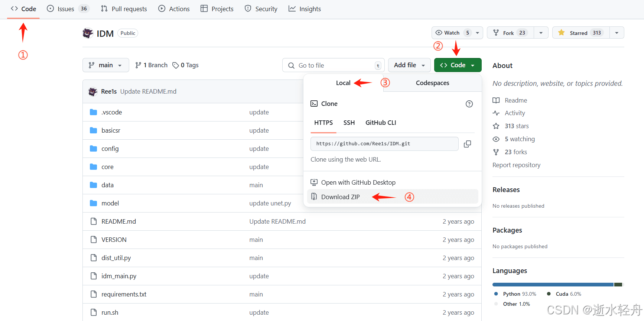The image size is (644, 321).
Task: Open the Issues tab
Action: (68, 9)
